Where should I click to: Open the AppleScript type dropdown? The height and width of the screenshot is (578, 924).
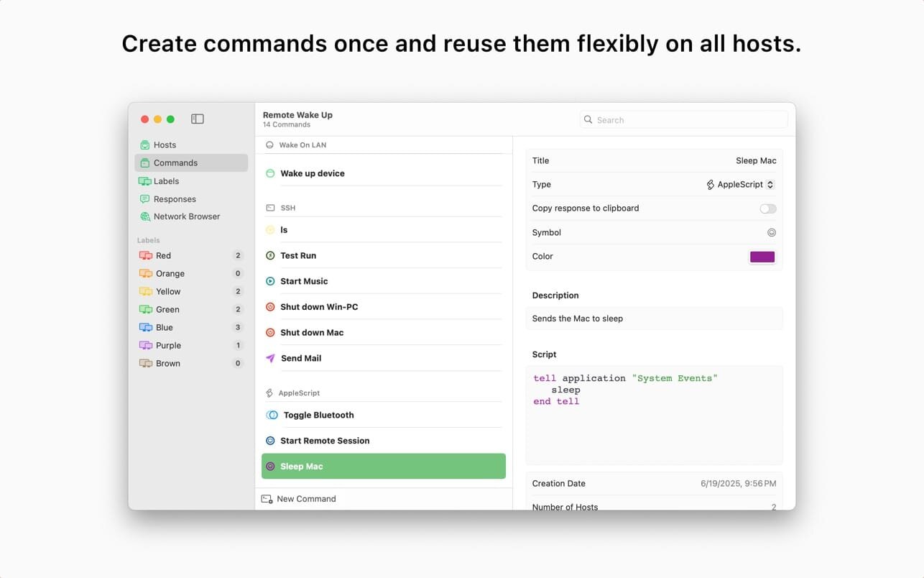coord(740,185)
